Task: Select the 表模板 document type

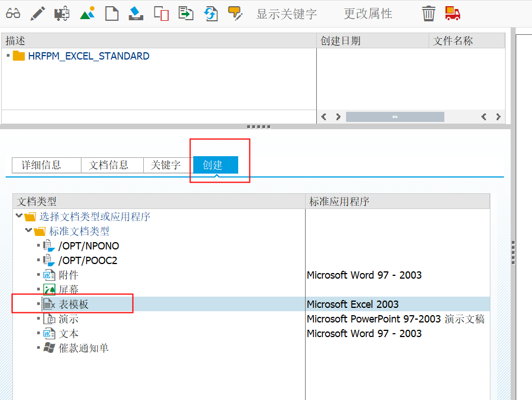Action: (x=74, y=304)
